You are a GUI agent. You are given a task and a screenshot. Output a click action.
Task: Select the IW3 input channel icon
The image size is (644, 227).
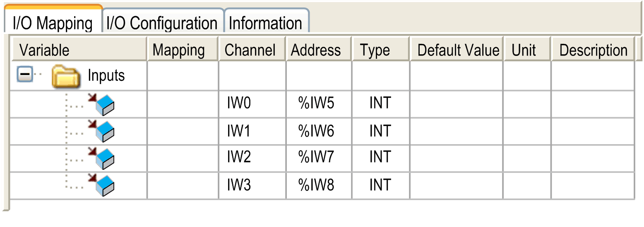tap(101, 186)
